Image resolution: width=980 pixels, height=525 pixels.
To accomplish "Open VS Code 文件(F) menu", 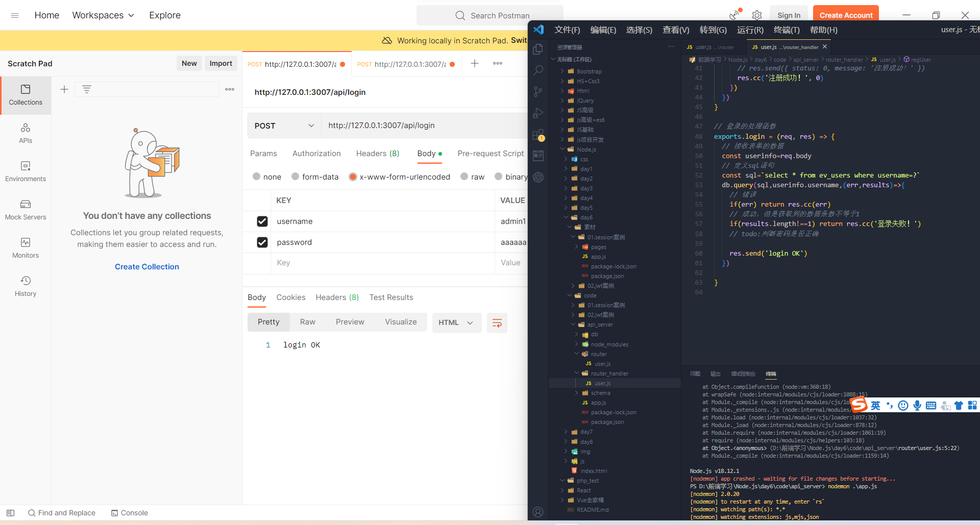I will [567, 30].
